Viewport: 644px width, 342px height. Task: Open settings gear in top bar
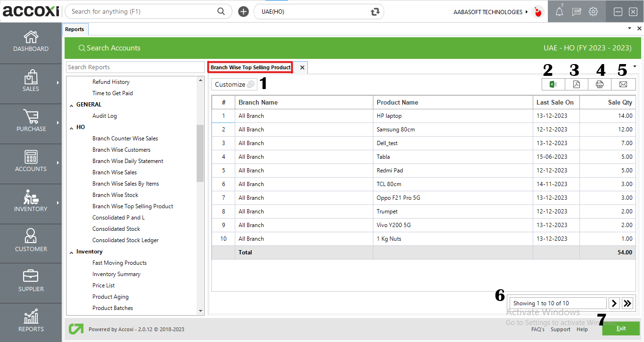coord(593,12)
